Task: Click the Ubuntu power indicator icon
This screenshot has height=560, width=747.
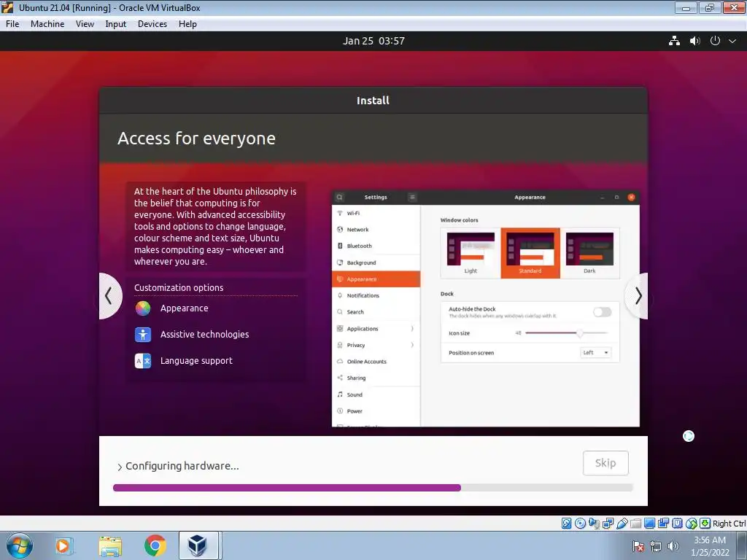Action: click(x=715, y=41)
